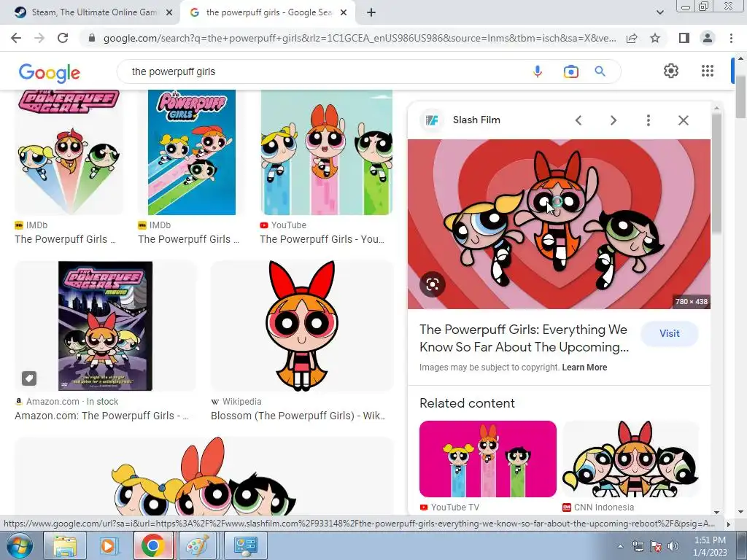Launch Windows Media Player from the taskbar
The height and width of the screenshot is (560, 747).
108,545
